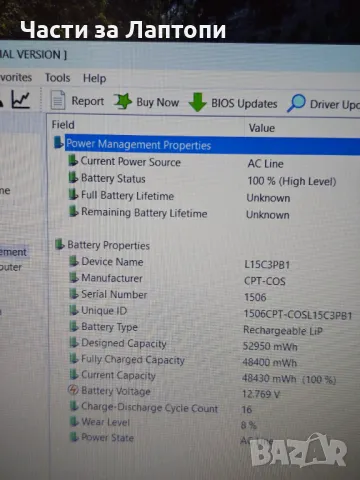The height and width of the screenshot is (480, 360).
Task: Click the CPT-COS manufacturer value
Action: (265, 281)
